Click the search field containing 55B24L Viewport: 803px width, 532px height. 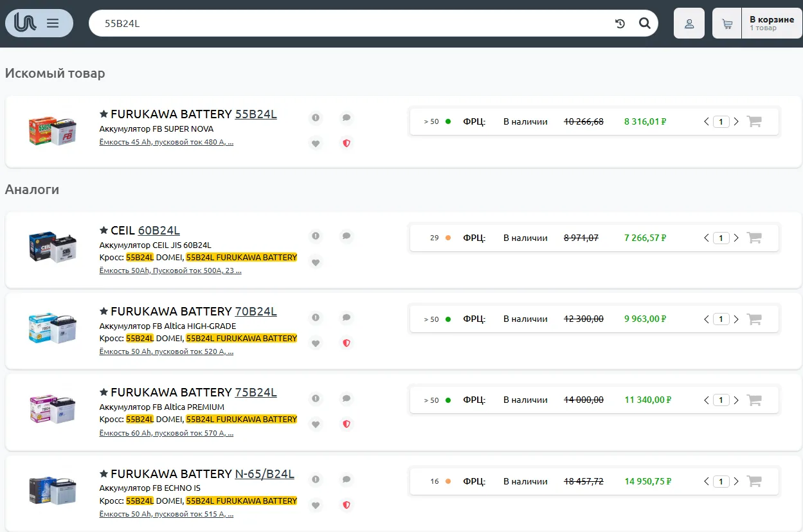point(347,24)
